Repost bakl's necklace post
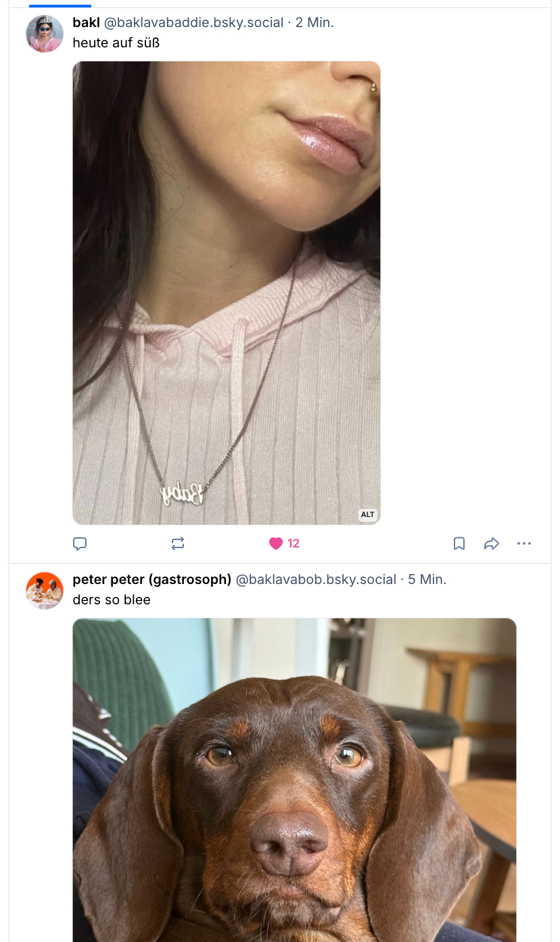Viewport: 560px width, 942px height. [178, 543]
